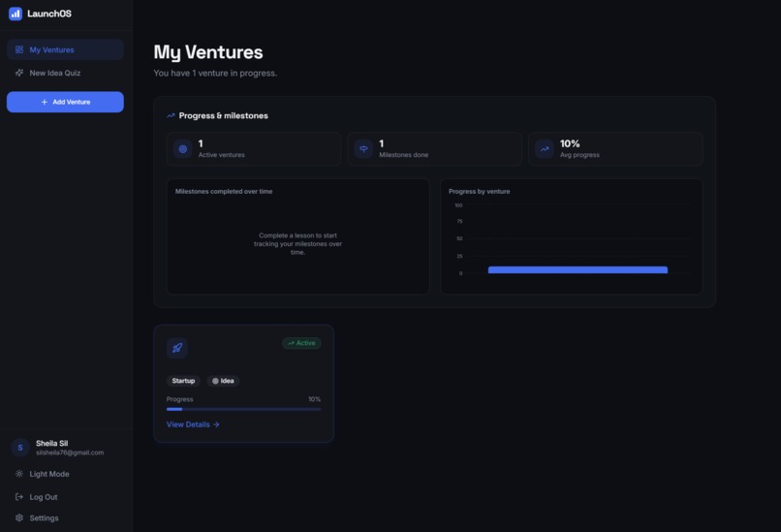Screen dimensions: 781x532
Task: Click the silsheila76@gmail.com email text
Action: point(70,453)
